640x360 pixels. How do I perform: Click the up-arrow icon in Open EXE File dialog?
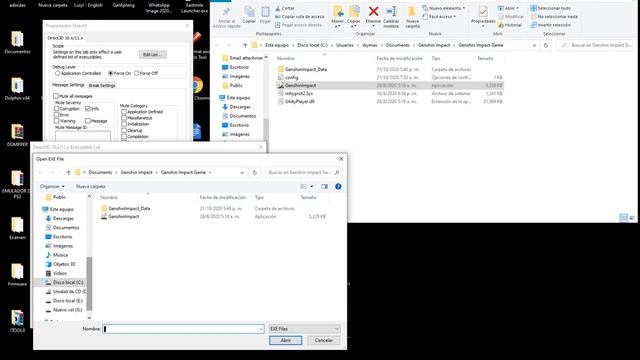click(69, 173)
